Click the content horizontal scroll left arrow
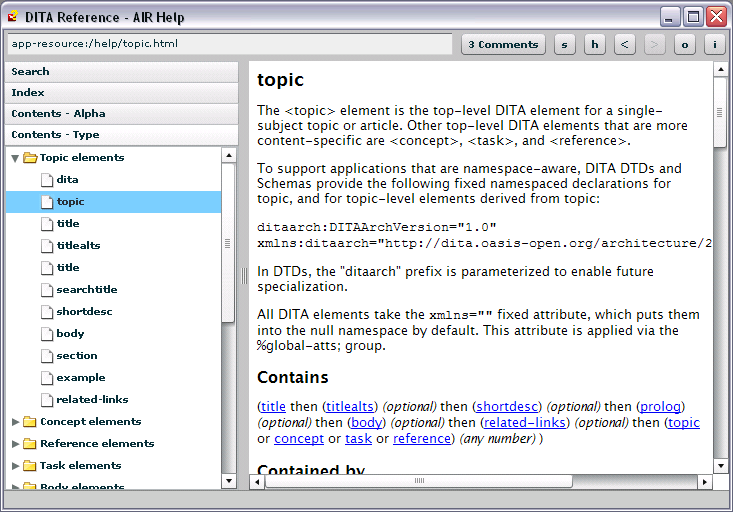 (257, 482)
